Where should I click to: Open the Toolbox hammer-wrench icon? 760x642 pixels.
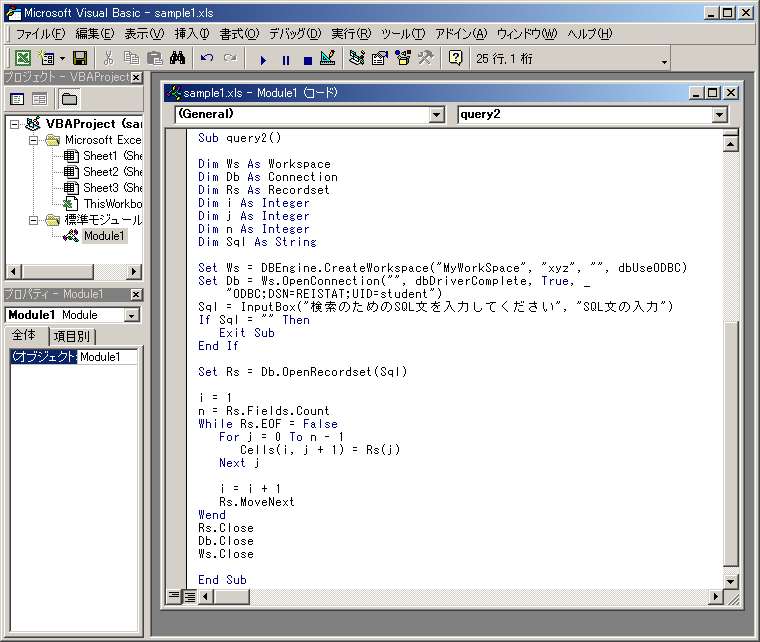click(x=426, y=59)
